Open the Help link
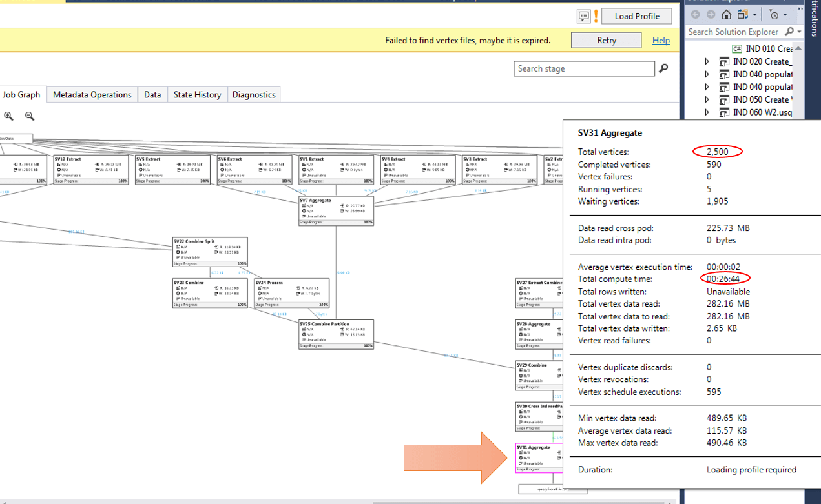This screenshot has height=504, width=821. [661, 40]
